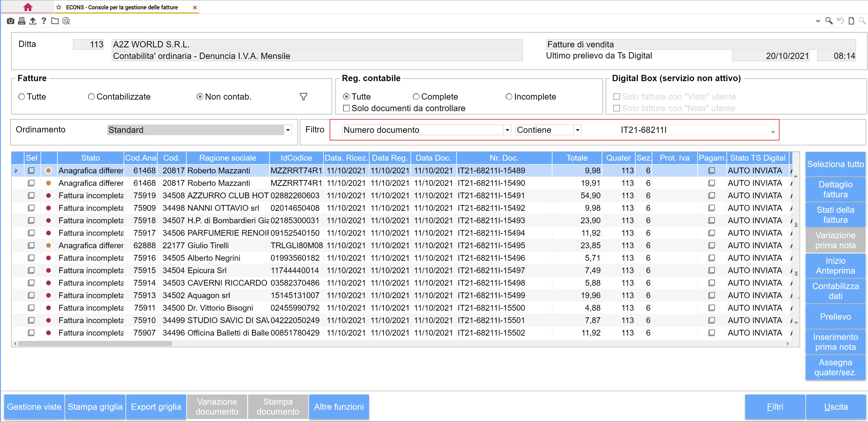This screenshot has height=422, width=868.
Task: Click the dark magnifier search icon
Action: pos(829,21)
